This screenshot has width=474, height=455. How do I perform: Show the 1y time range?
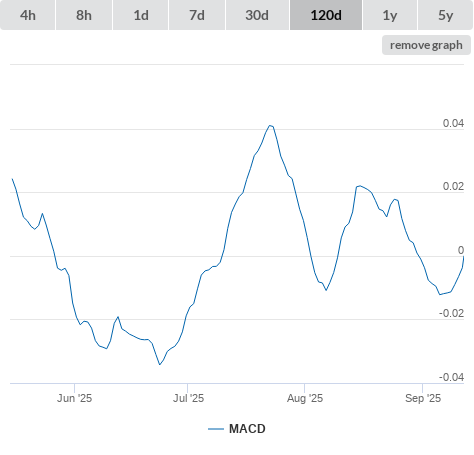390,15
